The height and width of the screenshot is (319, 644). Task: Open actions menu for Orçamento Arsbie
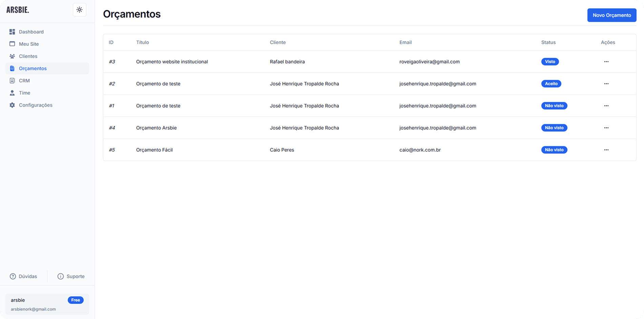[606, 128]
